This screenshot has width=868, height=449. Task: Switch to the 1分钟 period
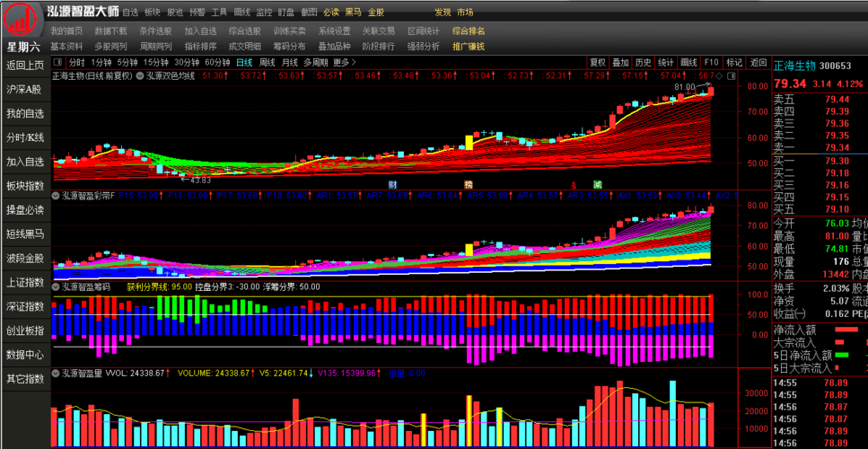pos(101,62)
